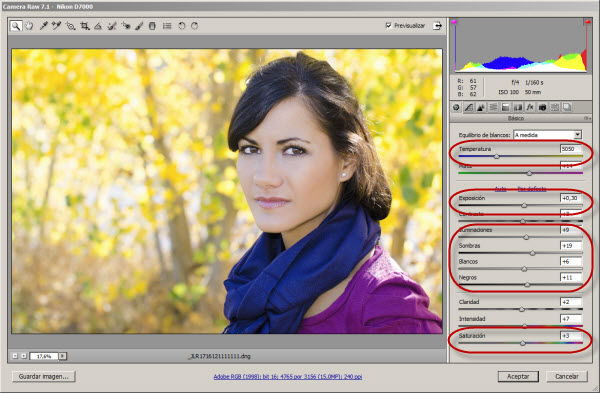This screenshot has width=600, height=393.
Task: Select the Hand tool
Action: (x=29, y=26)
